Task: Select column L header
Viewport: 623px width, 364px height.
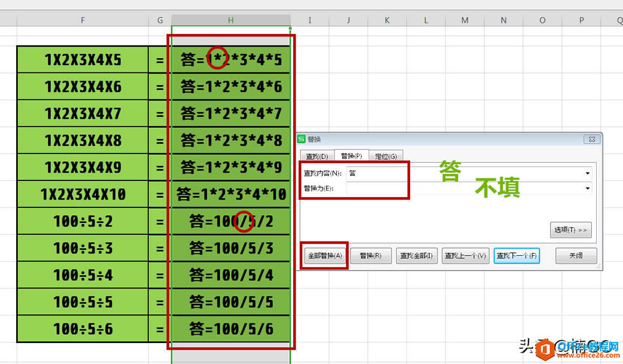Action: 426,20
